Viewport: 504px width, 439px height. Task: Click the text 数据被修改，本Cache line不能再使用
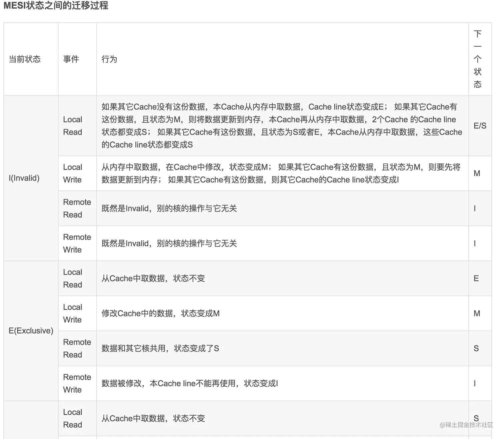tap(190, 384)
